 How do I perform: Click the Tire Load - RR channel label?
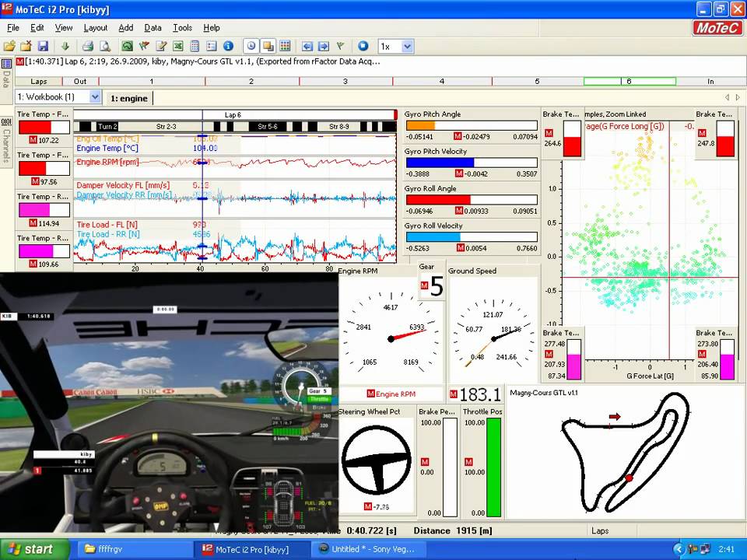[108, 234]
